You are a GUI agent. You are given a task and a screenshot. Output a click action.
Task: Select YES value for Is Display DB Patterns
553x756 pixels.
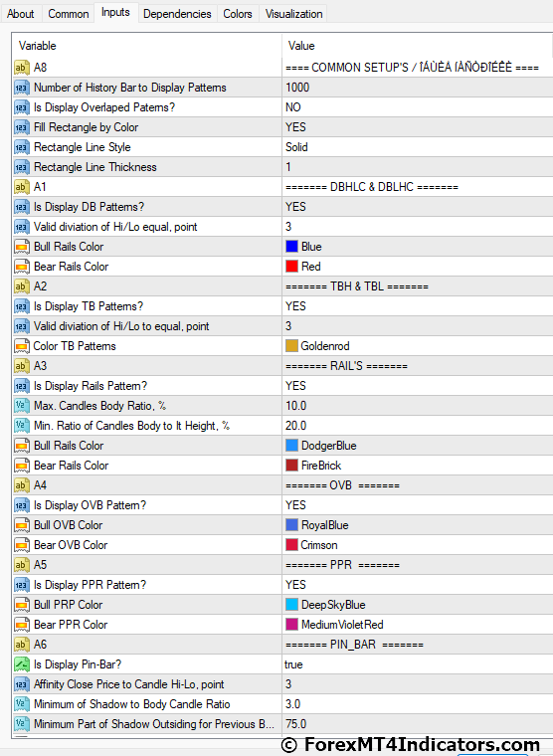pyautogui.click(x=418, y=207)
